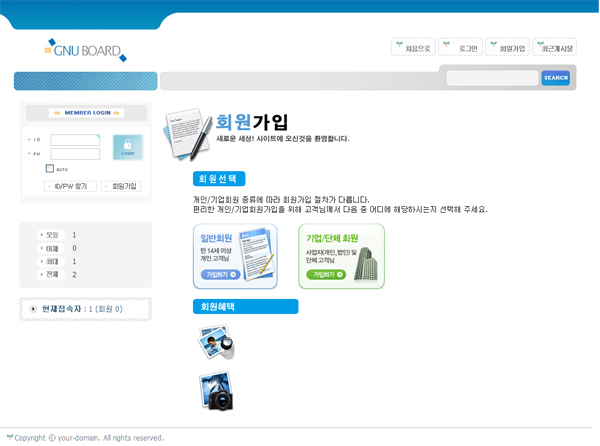Open the 최근게시물 top menu item
Screen dimensions: 600x446
(x=555, y=47)
